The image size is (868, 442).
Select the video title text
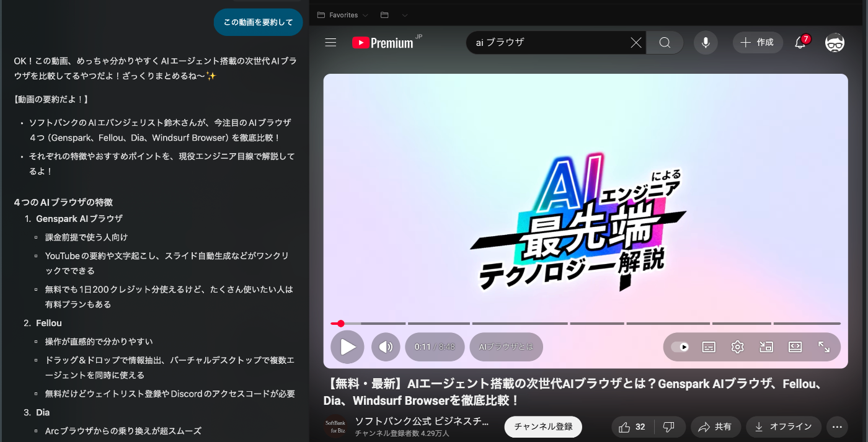[x=573, y=392]
